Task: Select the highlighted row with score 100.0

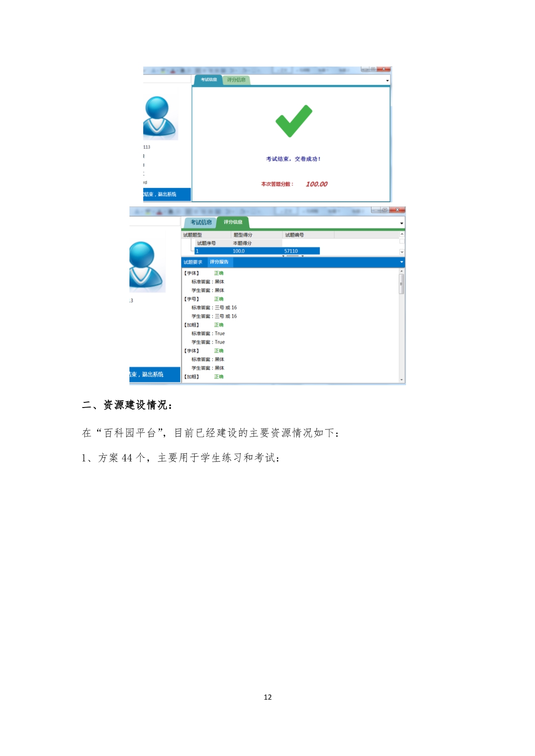Action: (257, 251)
